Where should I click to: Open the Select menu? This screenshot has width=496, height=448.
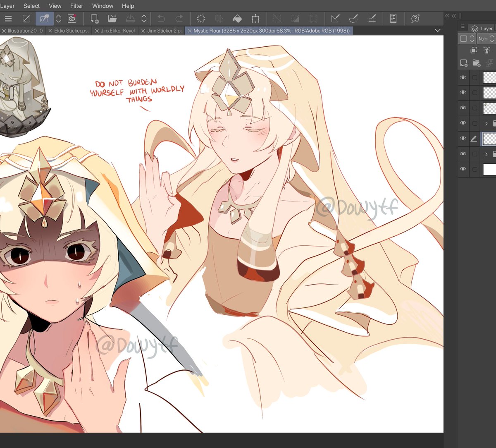[31, 6]
